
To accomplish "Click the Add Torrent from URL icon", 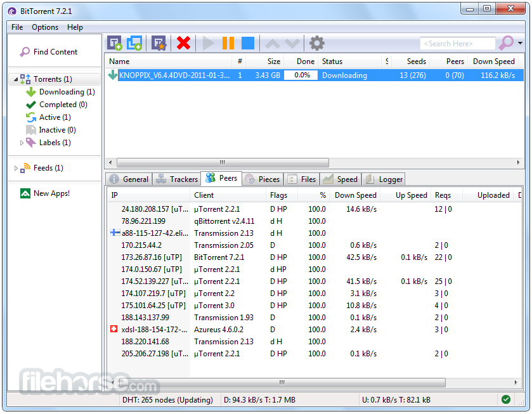I will click(134, 43).
